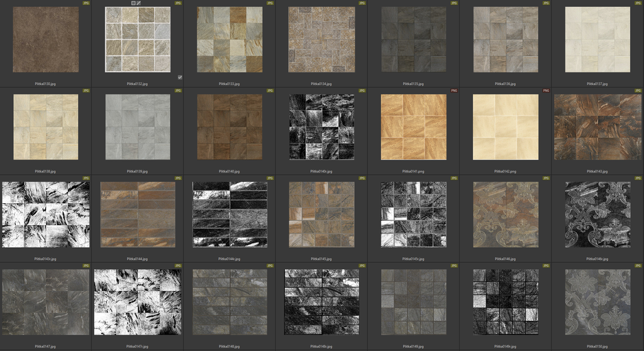Click the square icon above Plitka0132 thumbnail
Viewport: 644px width, 351px height.
[x=133, y=3]
